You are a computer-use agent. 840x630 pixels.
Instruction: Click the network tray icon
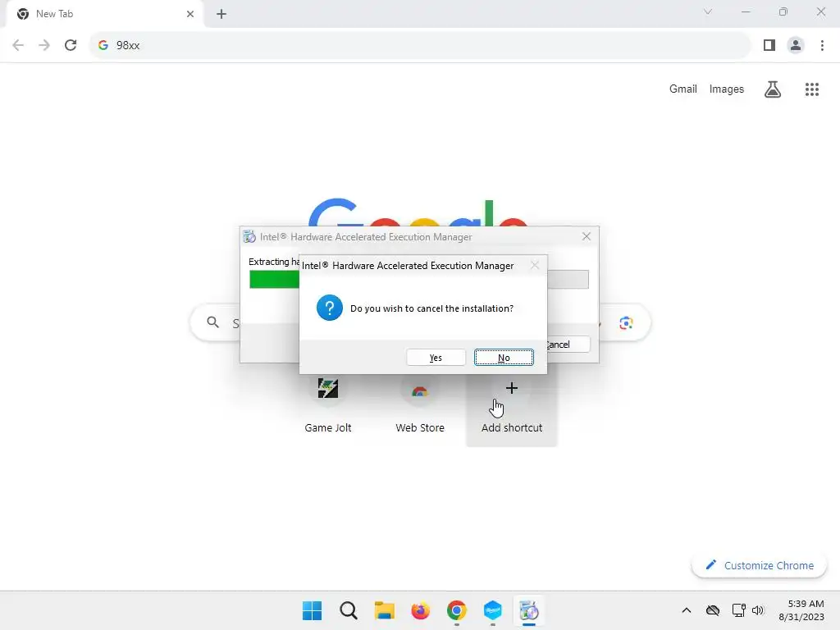(739, 610)
